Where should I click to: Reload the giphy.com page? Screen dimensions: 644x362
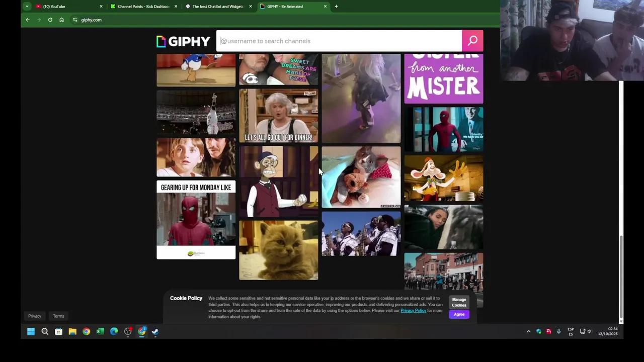coord(50,20)
